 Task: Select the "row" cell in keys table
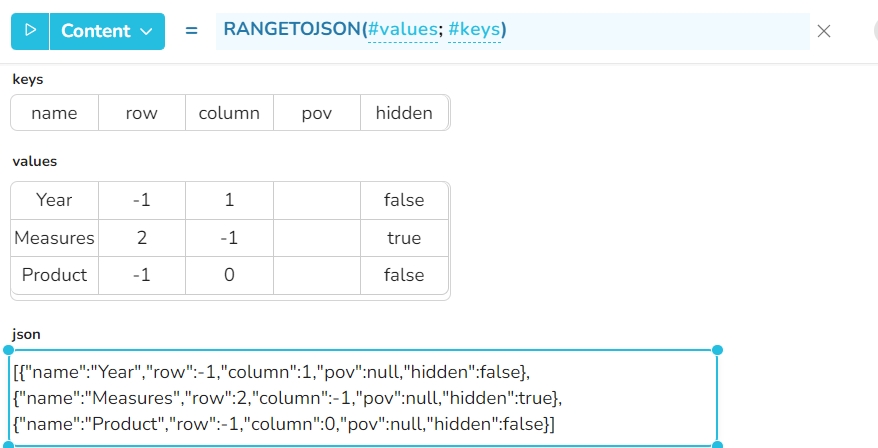point(142,113)
